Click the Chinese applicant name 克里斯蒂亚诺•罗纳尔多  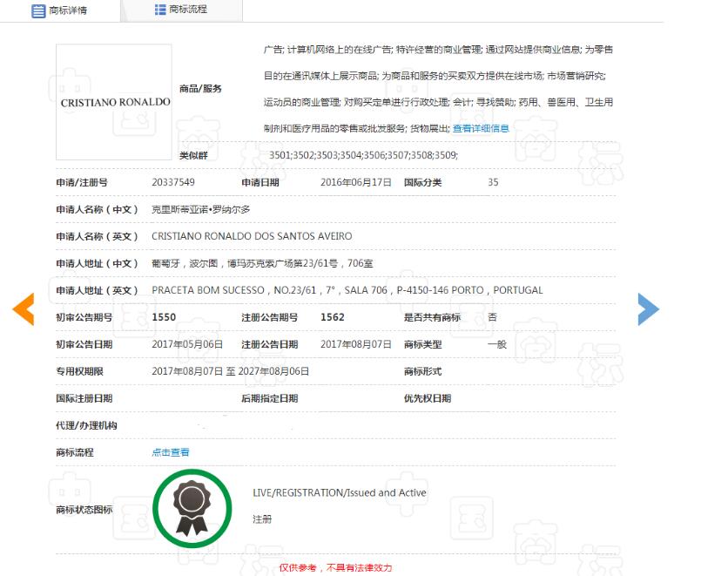point(201,209)
